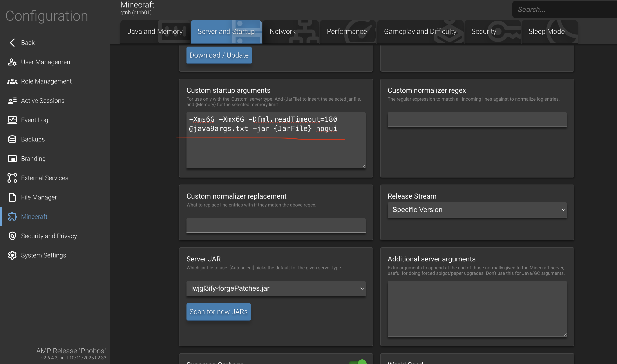
Task: Click the Custom normalizer replacement field
Action: click(x=276, y=225)
